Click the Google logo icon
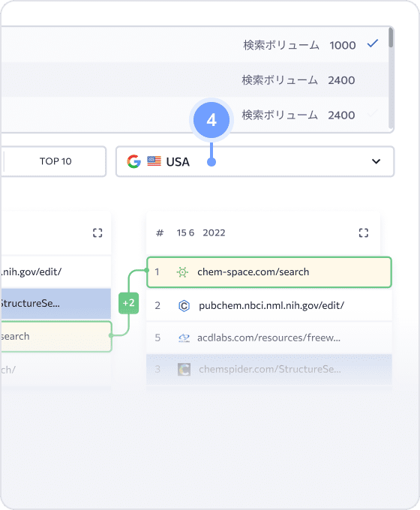The image size is (420, 510). coord(134,161)
